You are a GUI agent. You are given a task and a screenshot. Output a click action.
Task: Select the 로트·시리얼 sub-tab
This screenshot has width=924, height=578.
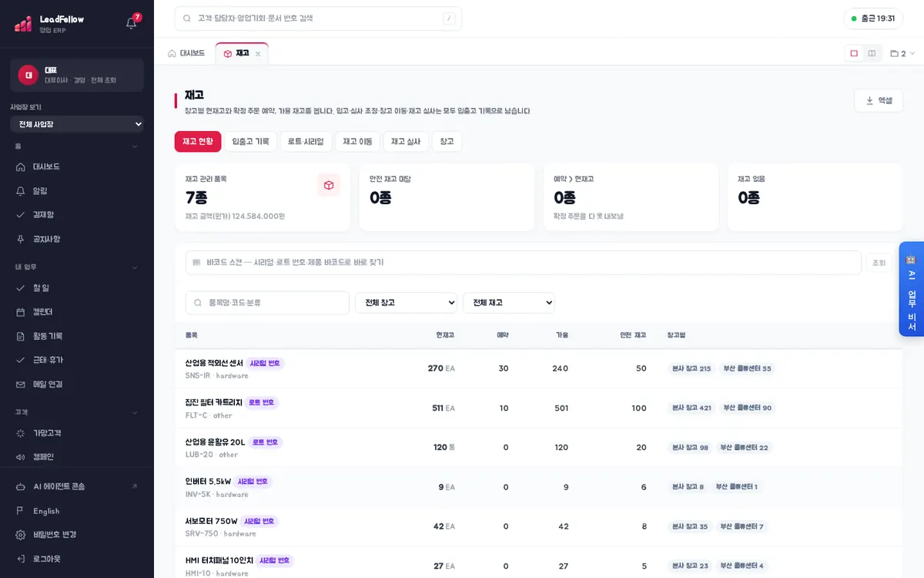coord(306,142)
